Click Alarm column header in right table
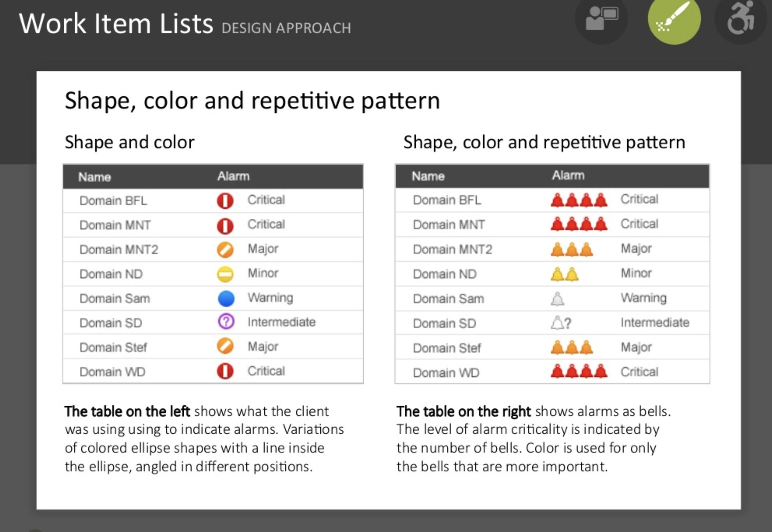The image size is (772, 532). point(568,175)
